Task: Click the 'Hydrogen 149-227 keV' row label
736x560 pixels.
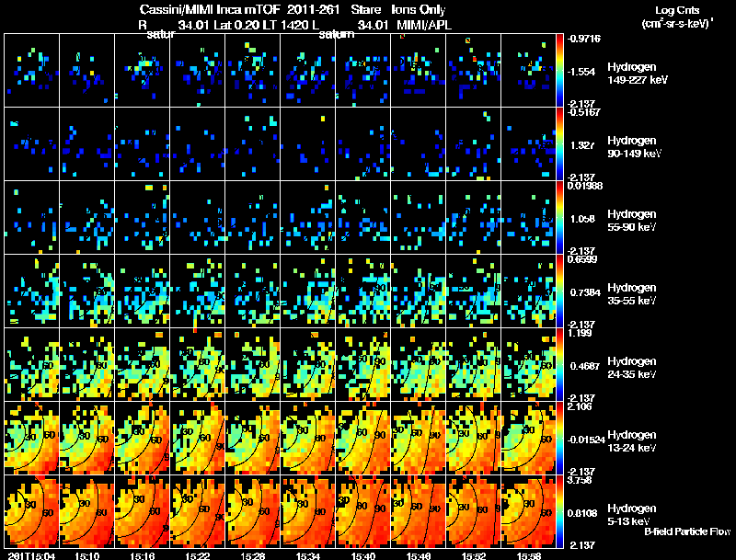Action: point(638,74)
